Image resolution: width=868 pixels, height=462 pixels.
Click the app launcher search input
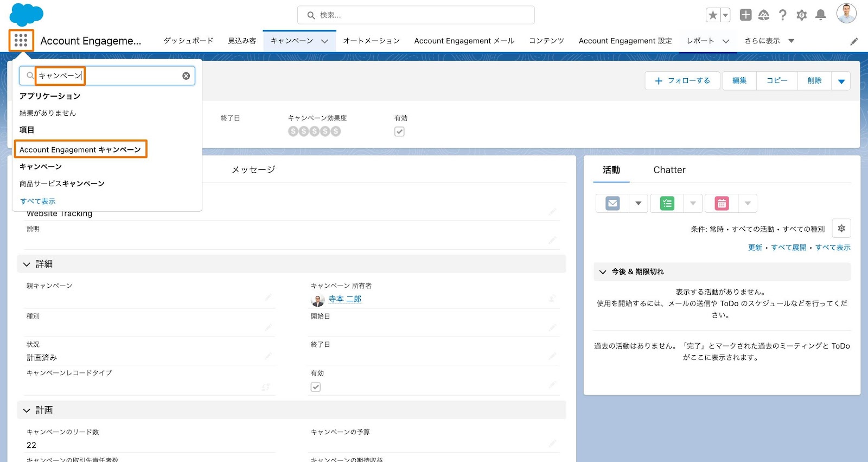[x=107, y=76]
